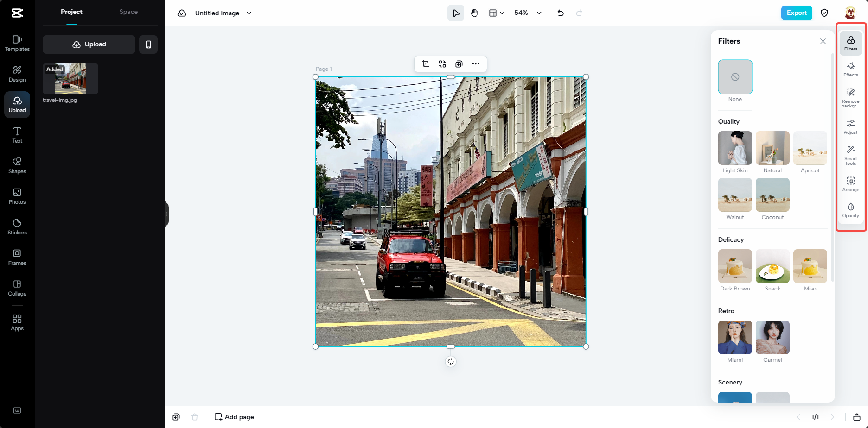Open the Stickers panel in the sidebar

(x=17, y=227)
